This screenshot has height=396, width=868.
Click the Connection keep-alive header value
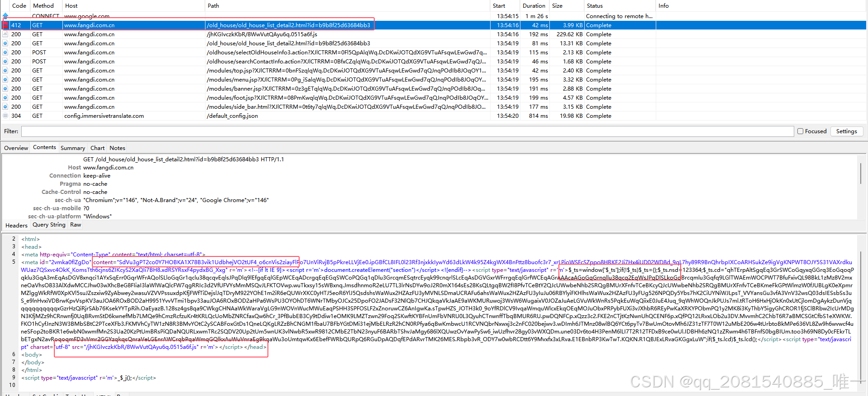coord(97,176)
